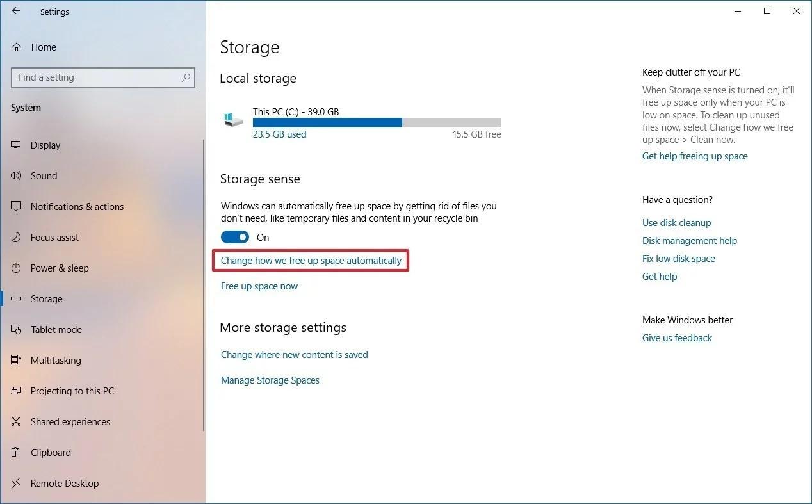The width and height of the screenshot is (812, 504).
Task: Select Focus assist in the sidebar
Action: click(54, 237)
